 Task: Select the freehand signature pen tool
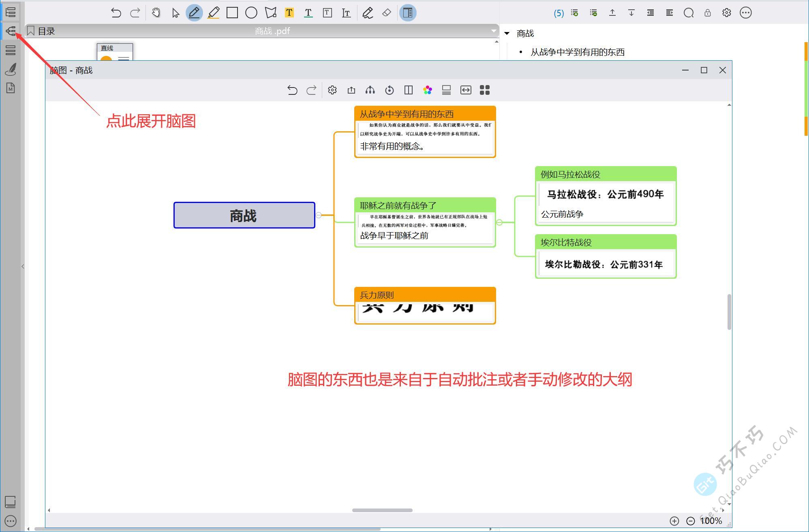(368, 13)
